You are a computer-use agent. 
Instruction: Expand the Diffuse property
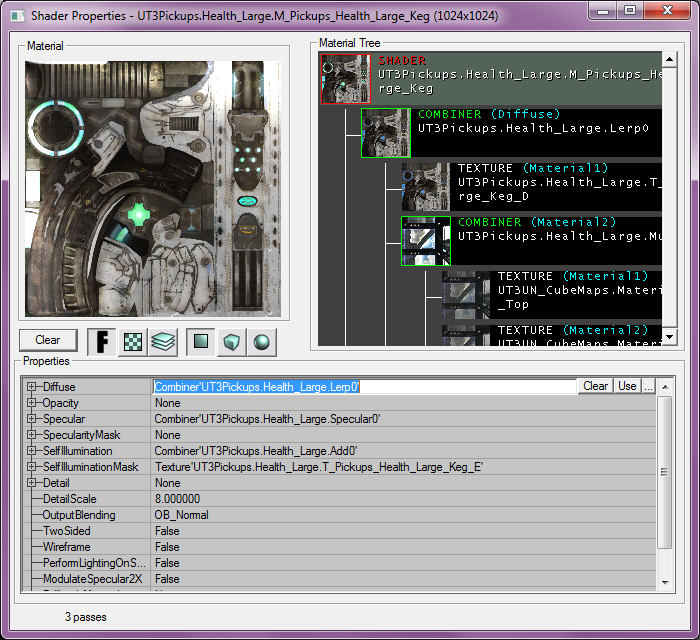(32, 387)
